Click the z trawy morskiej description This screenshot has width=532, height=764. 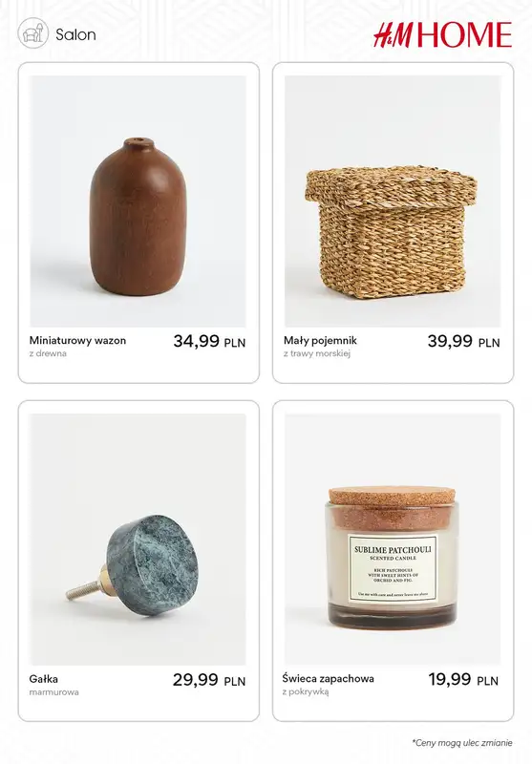[317, 353]
